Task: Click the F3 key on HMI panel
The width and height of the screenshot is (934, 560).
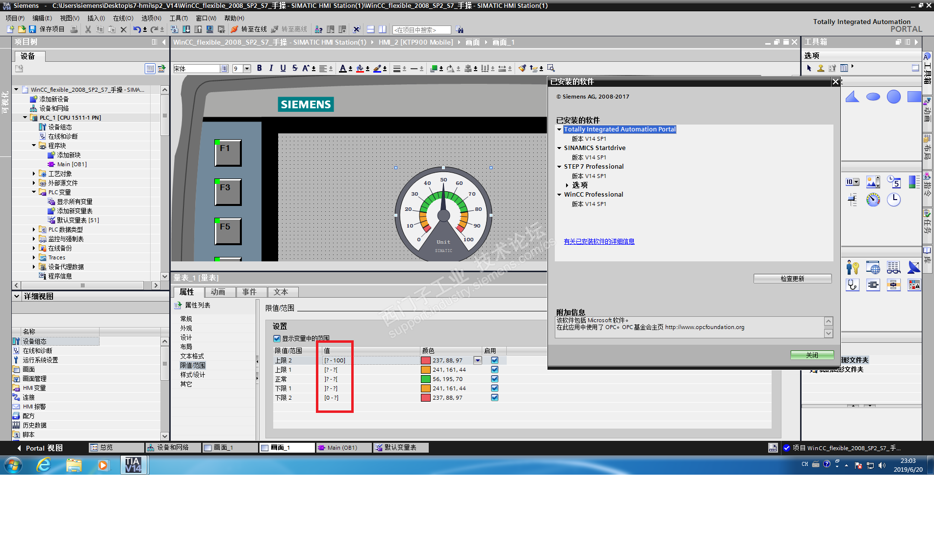Action: click(x=228, y=192)
